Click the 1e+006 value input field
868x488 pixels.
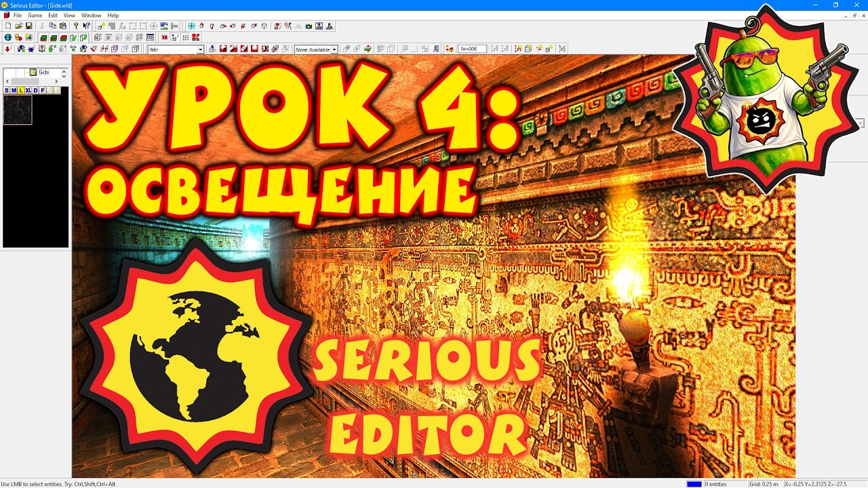click(x=472, y=49)
